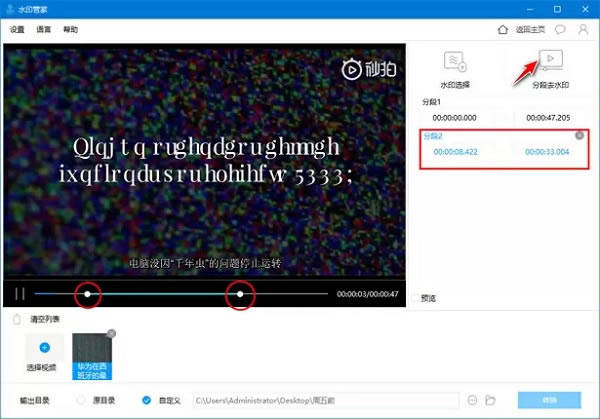Viewport: 600px width, 419px height.
Task: Toggle the 预览 preview option
Action: [417, 298]
